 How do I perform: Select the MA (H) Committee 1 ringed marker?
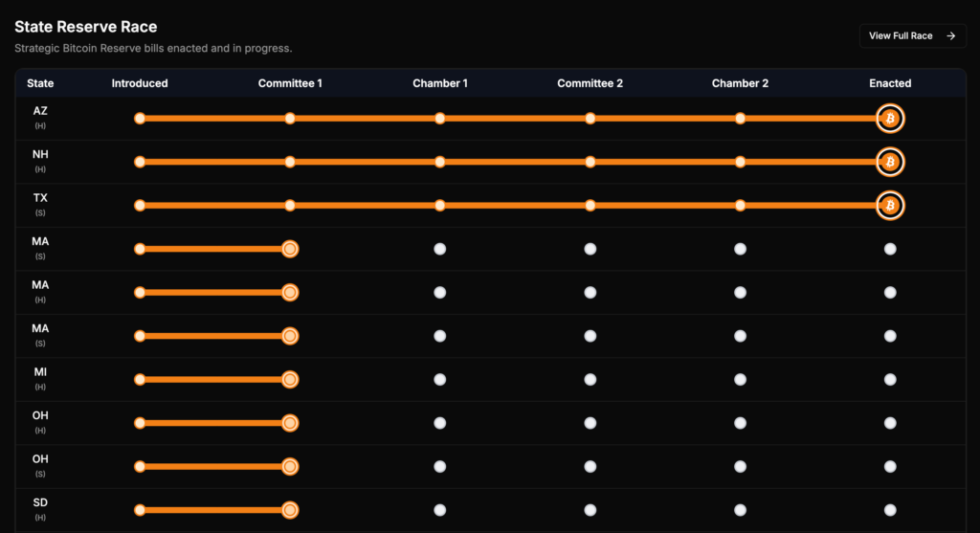290,293
